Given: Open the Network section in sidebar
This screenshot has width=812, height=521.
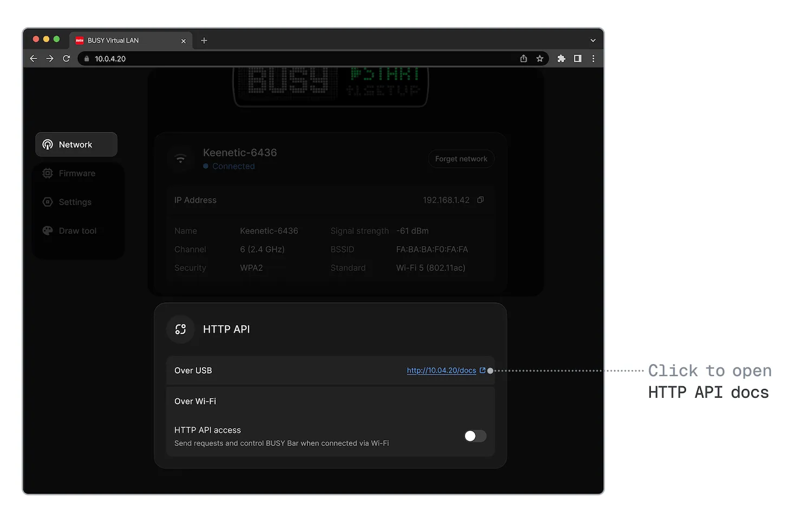Looking at the screenshot, I should click(x=76, y=144).
